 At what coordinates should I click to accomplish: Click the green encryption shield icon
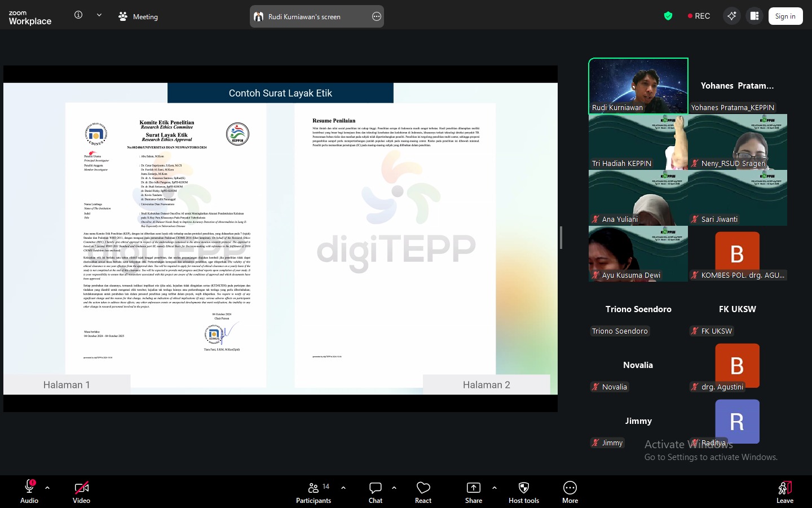668,16
